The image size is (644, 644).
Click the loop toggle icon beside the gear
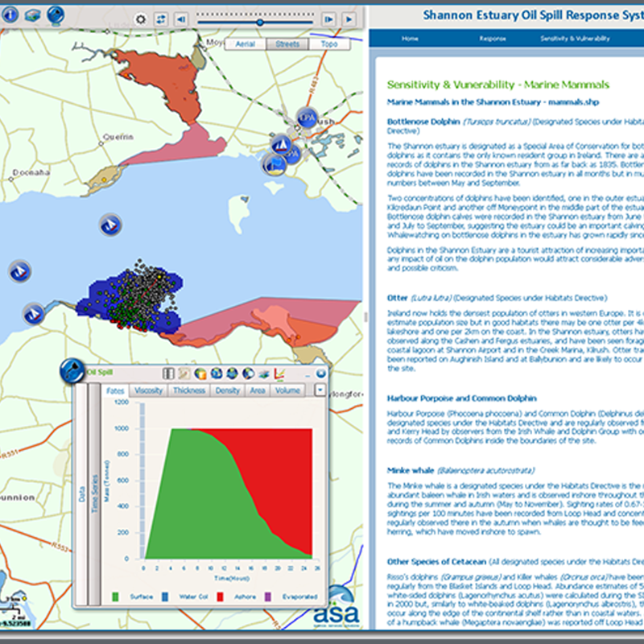[161, 19]
